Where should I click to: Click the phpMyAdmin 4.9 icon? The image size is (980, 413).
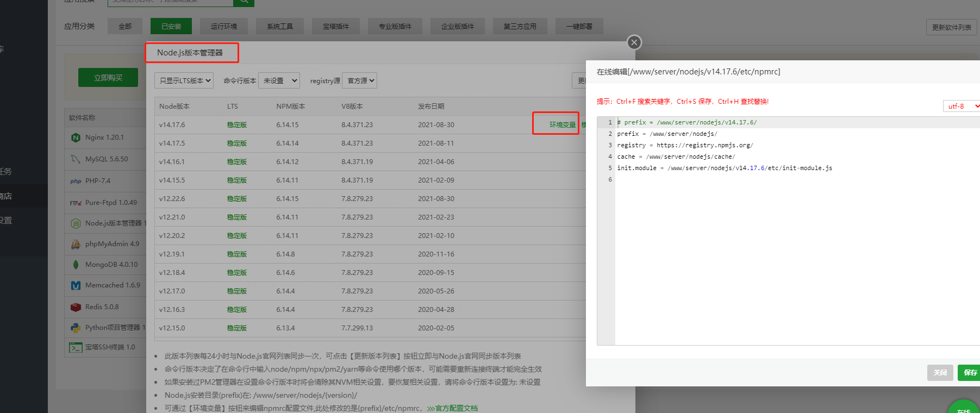(76, 244)
